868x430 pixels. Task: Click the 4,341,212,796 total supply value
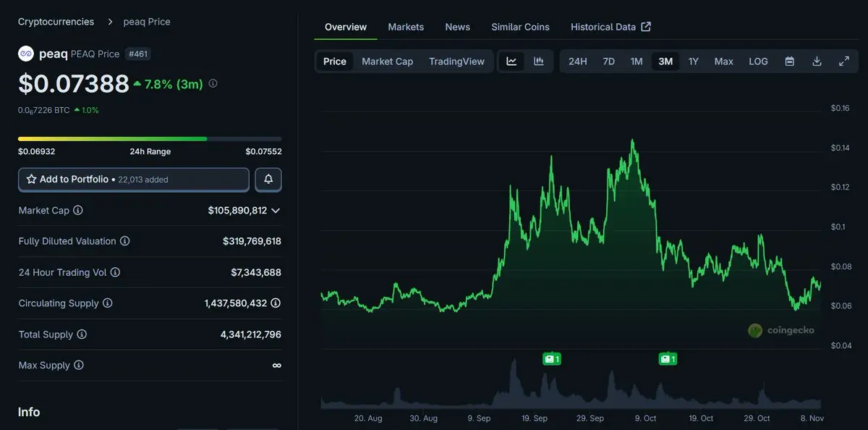[251, 334]
